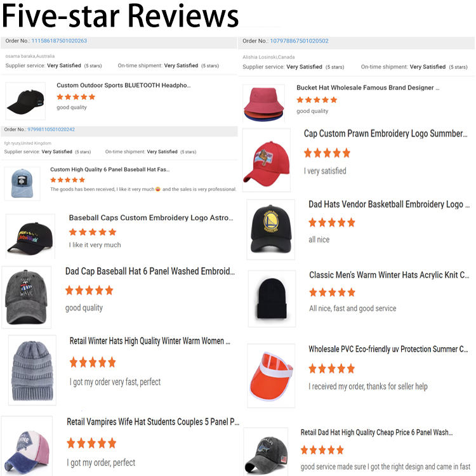The width and height of the screenshot is (476, 476).
Task: Open order number 111586187501020263 link
Action: point(59,41)
